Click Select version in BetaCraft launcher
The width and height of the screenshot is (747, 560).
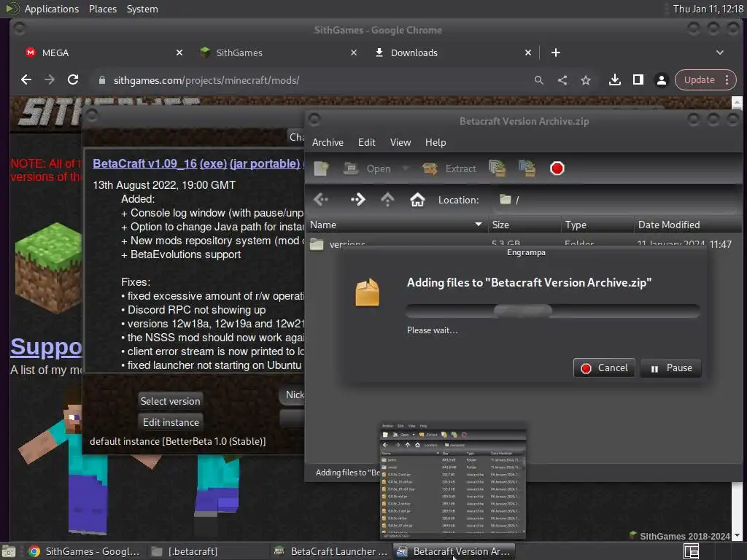(170, 401)
